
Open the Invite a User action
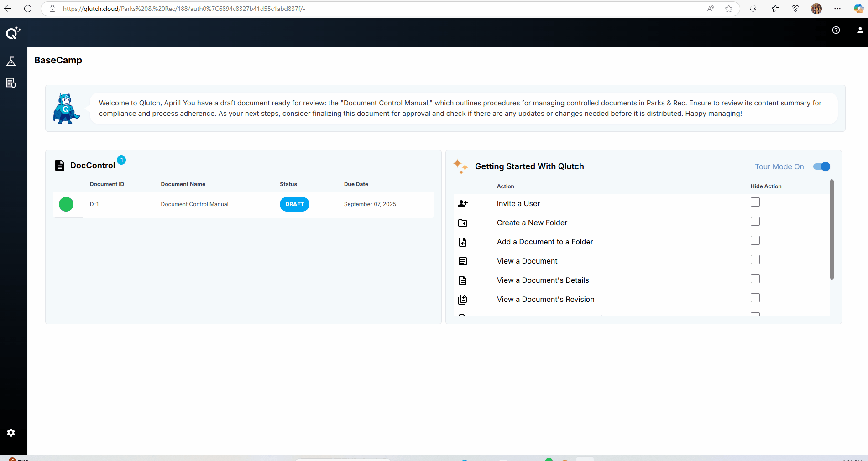(518, 204)
